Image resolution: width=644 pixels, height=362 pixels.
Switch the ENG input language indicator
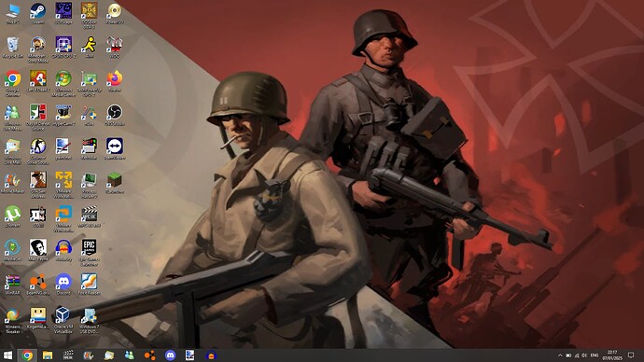(x=595, y=355)
